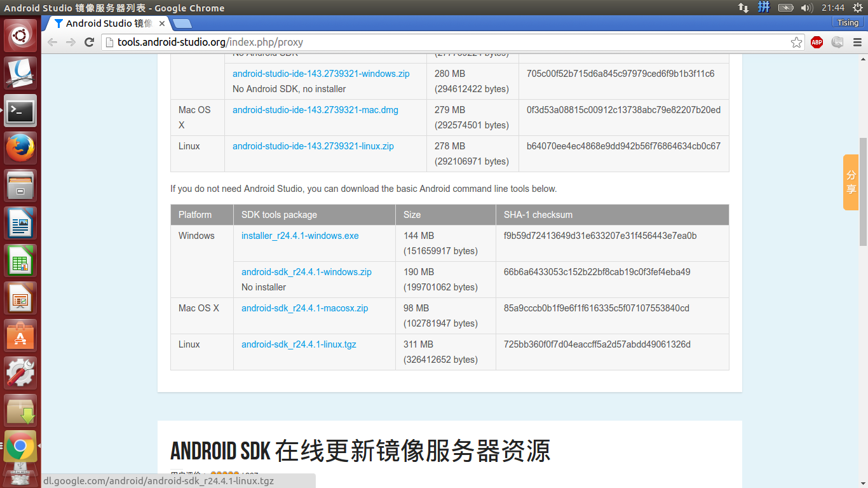Click the extension icon beside Adblock Plus
Image resolution: width=868 pixels, height=488 pixels.
click(837, 43)
